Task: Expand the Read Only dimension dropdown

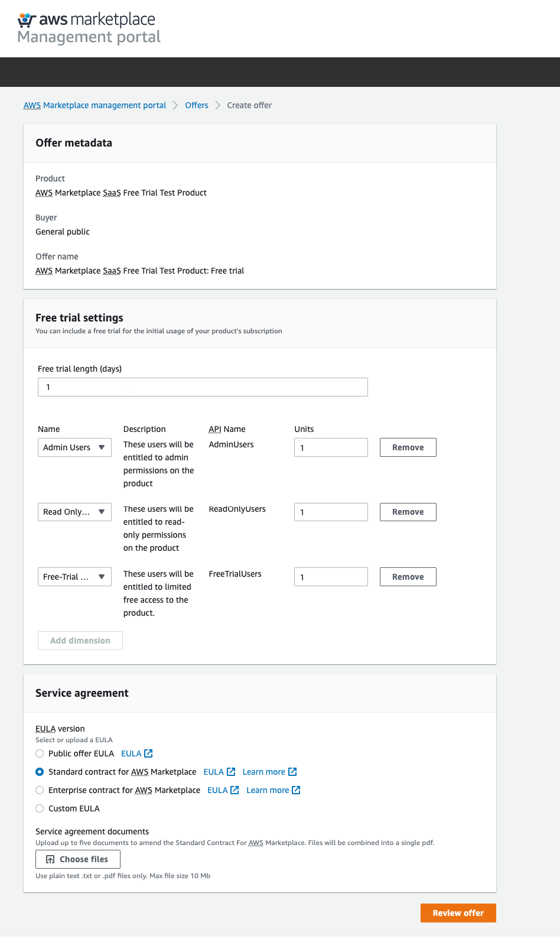Action: 74,512
